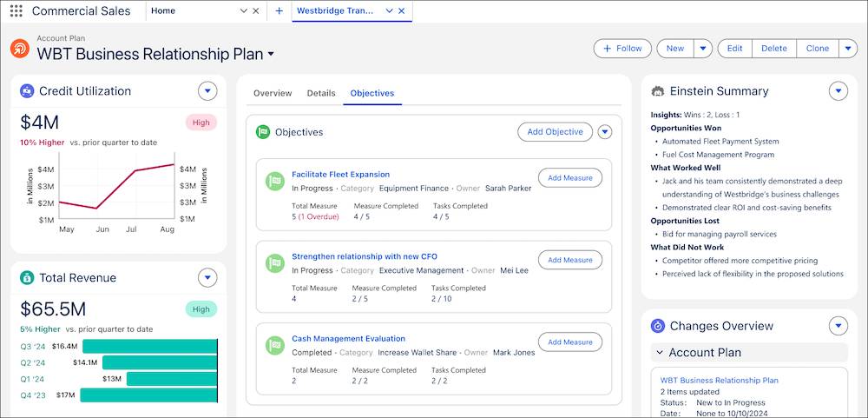The height and width of the screenshot is (418, 868).
Task: Click flag icon for Cash Management Evaluation
Action: (x=275, y=346)
